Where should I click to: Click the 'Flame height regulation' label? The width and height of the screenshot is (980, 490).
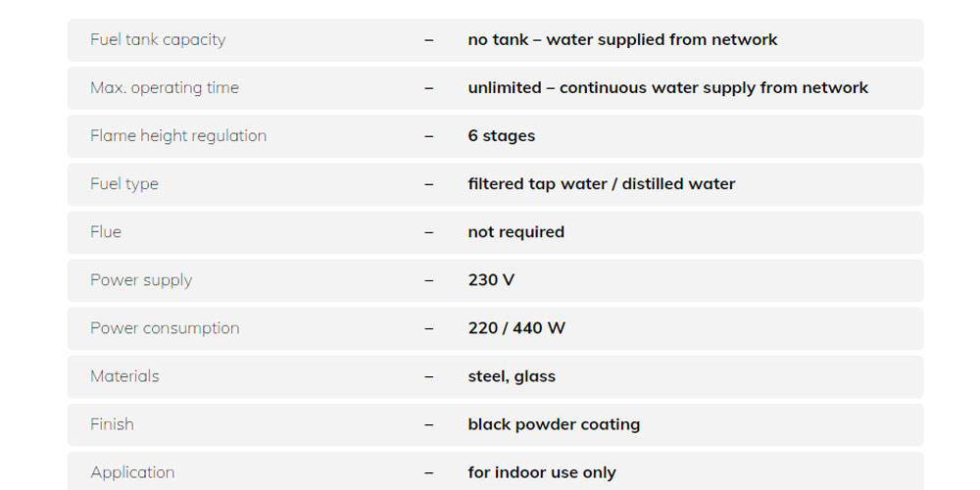(x=178, y=136)
